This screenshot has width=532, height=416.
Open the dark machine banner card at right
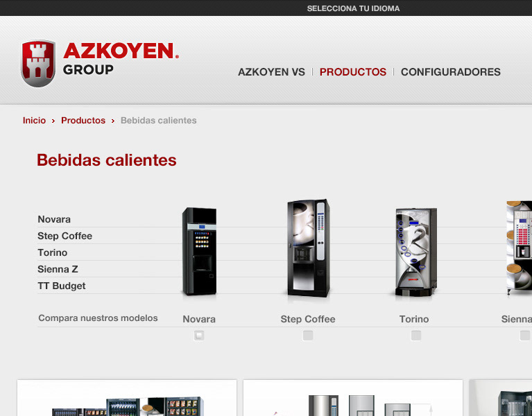click(501, 398)
